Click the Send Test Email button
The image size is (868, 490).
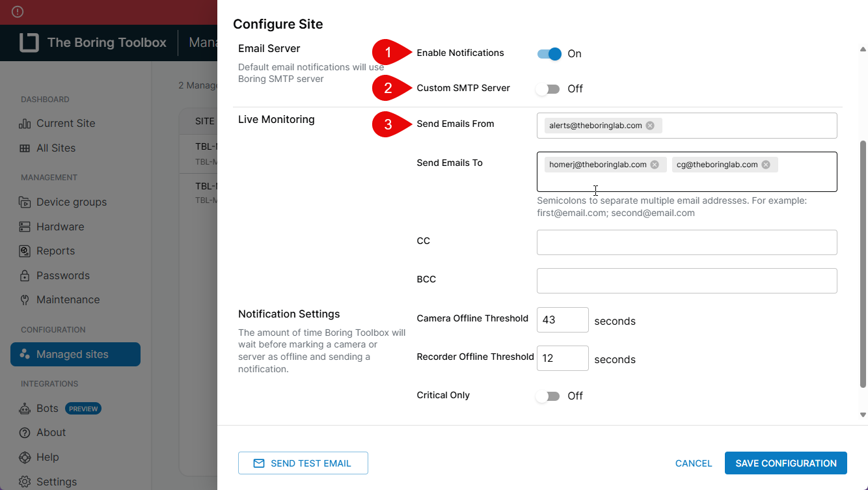[303, 463]
